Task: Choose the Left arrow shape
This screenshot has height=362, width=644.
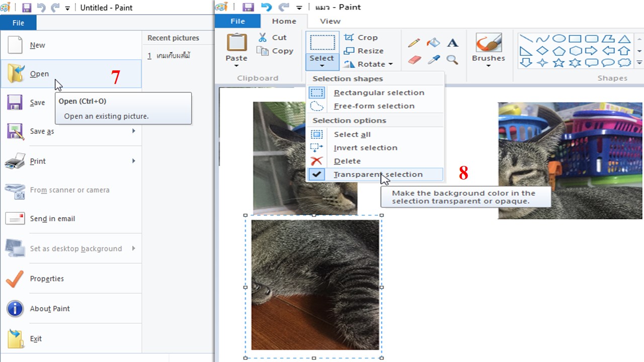Action: click(x=608, y=51)
